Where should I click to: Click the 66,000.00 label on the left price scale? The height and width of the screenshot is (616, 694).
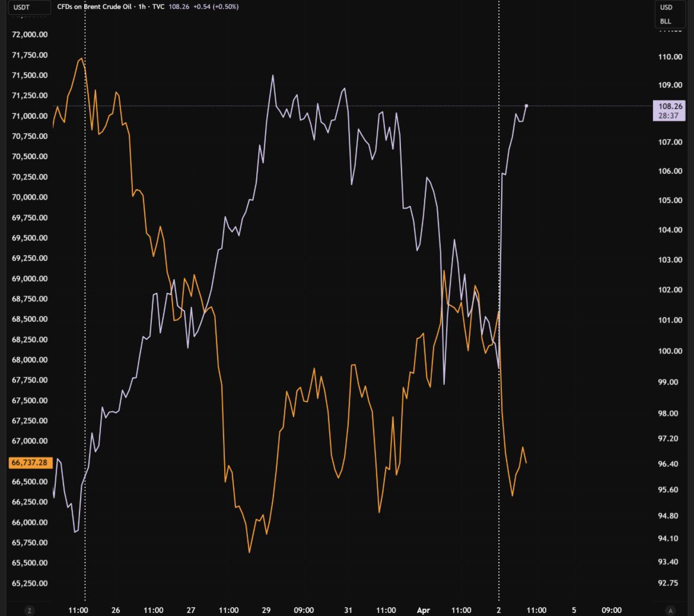[x=30, y=523]
